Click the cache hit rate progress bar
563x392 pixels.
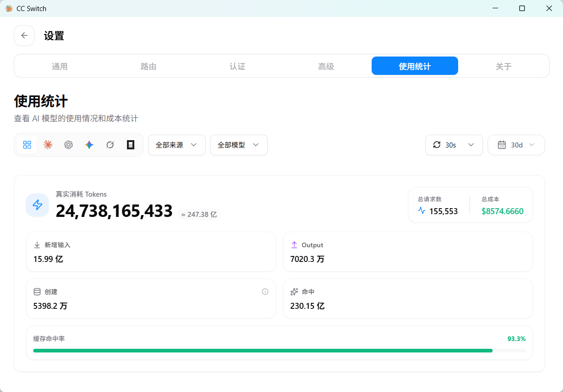[x=279, y=350]
